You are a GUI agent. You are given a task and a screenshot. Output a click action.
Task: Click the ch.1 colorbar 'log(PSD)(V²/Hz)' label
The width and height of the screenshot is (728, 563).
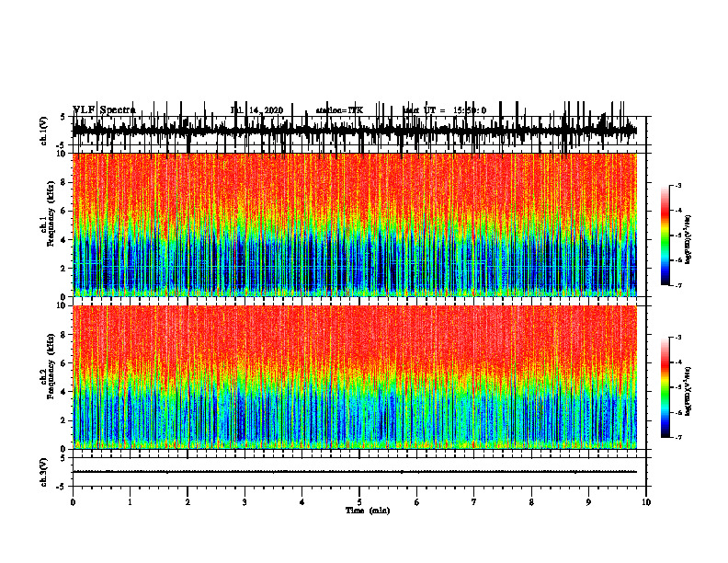[x=688, y=240]
